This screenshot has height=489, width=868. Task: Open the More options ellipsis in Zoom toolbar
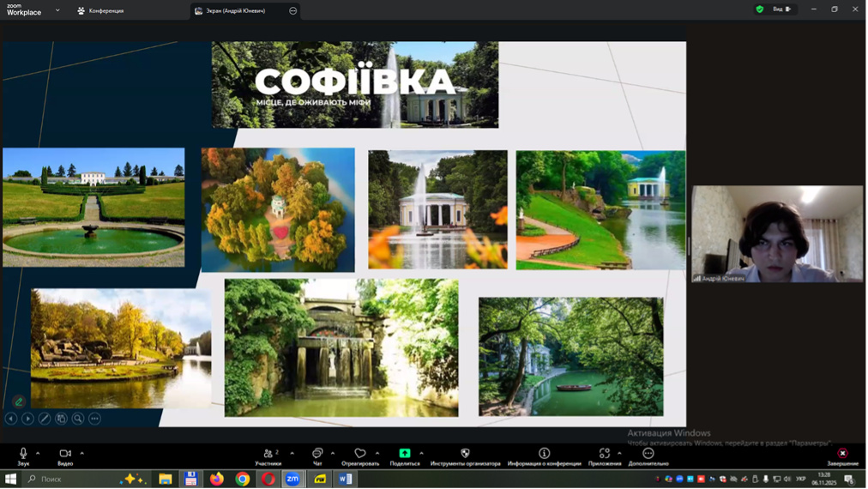(x=648, y=456)
